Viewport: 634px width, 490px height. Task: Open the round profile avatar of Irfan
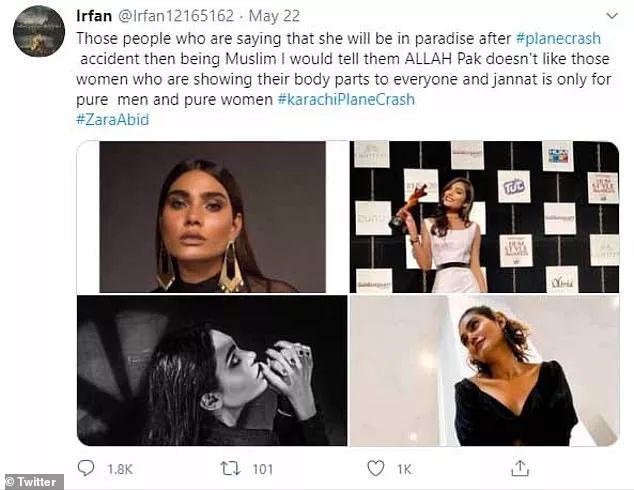point(39,31)
